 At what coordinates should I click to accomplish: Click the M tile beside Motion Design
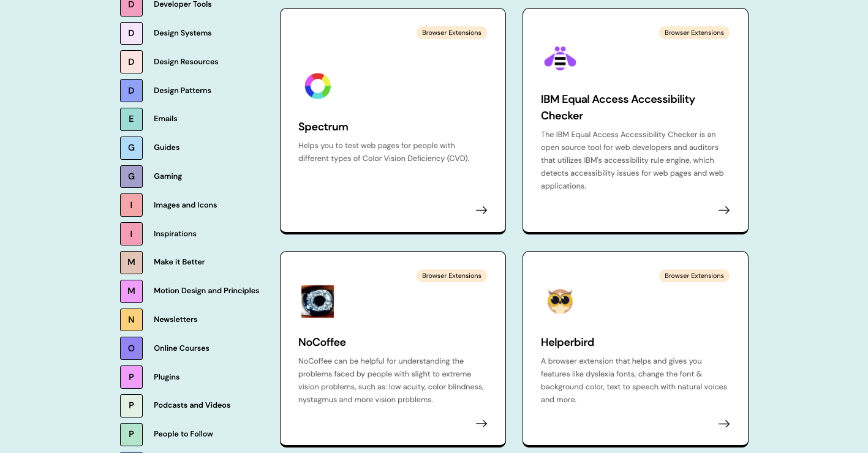tap(131, 291)
